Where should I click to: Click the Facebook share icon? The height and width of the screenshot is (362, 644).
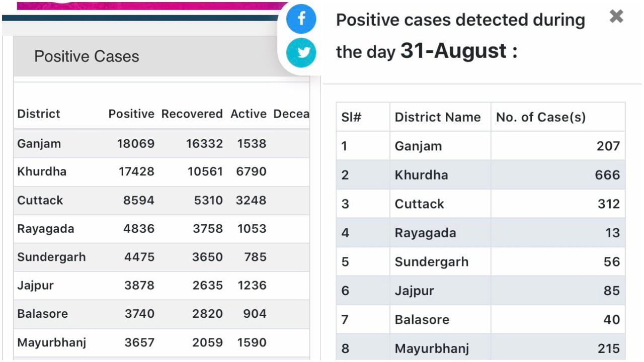301,20
